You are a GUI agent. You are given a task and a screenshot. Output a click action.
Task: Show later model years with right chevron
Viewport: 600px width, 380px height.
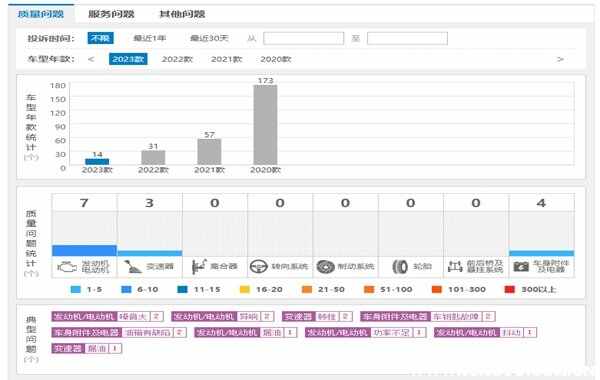pos(560,59)
